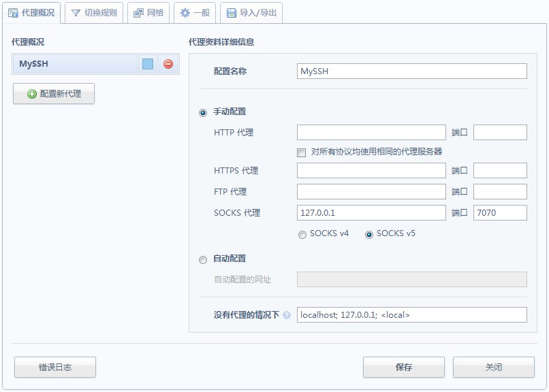Image resolution: width=549 pixels, height=392 pixels.
Task: Click the 配置名称 input field
Action: coord(412,71)
